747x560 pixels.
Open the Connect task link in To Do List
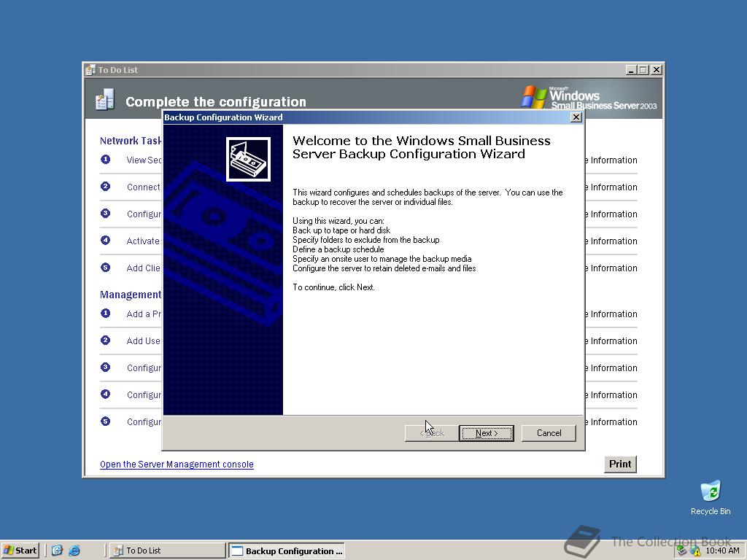[x=144, y=187]
